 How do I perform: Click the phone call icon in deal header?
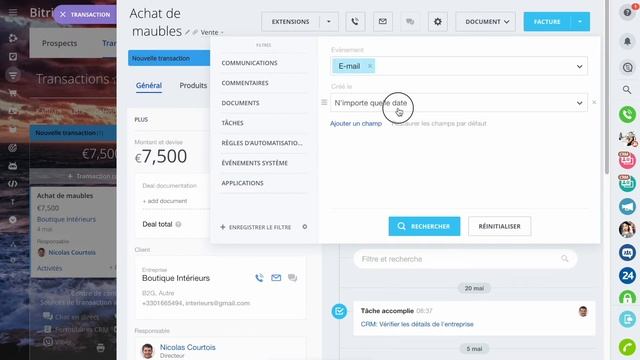click(x=355, y=22)
